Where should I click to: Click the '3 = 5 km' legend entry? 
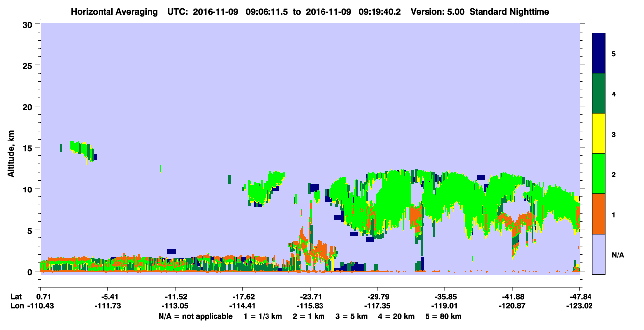coord(352,316)
